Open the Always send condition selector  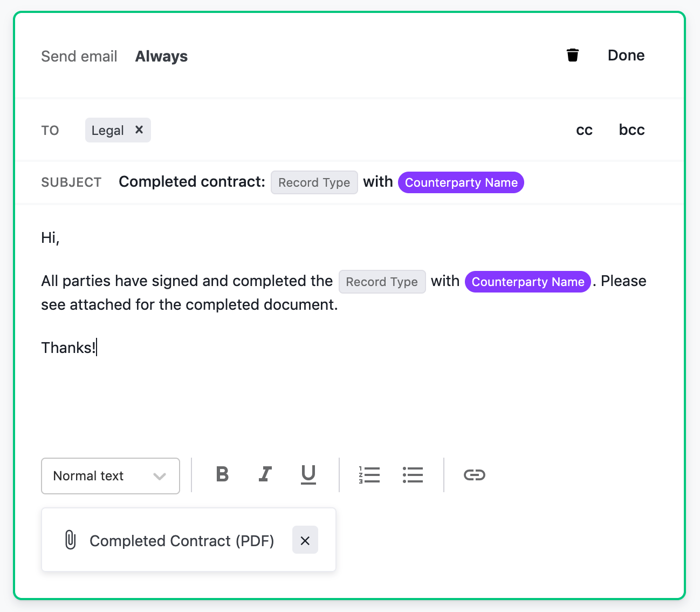pos(161,56)
